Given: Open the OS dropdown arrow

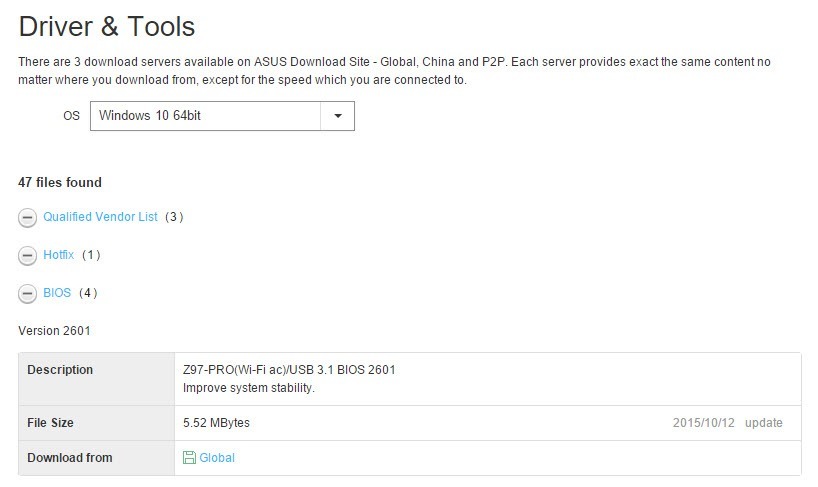Looking at the screenshot, I should pos(337,116).
